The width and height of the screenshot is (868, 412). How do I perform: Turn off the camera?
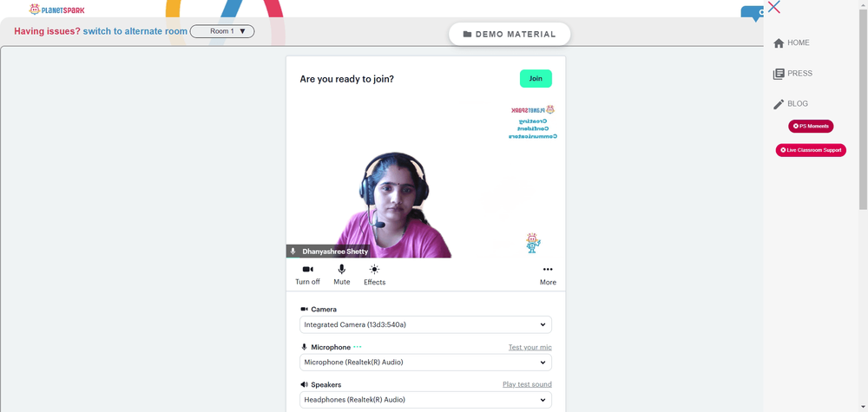click(x=308, y=275)
